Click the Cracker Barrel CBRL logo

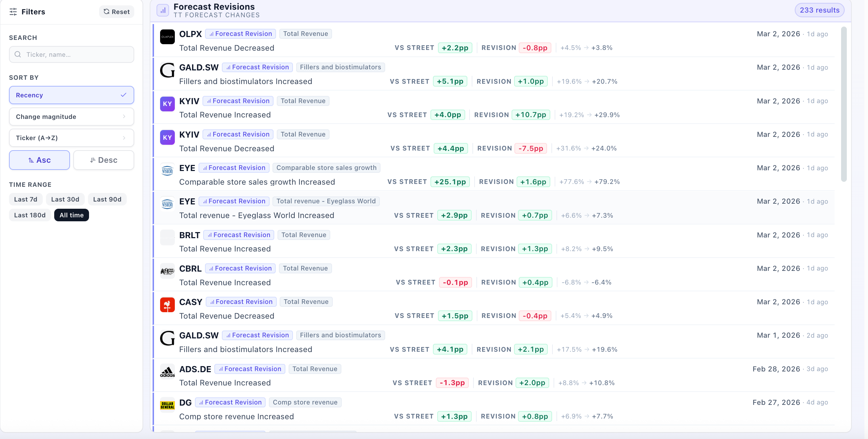pos(167,271)
